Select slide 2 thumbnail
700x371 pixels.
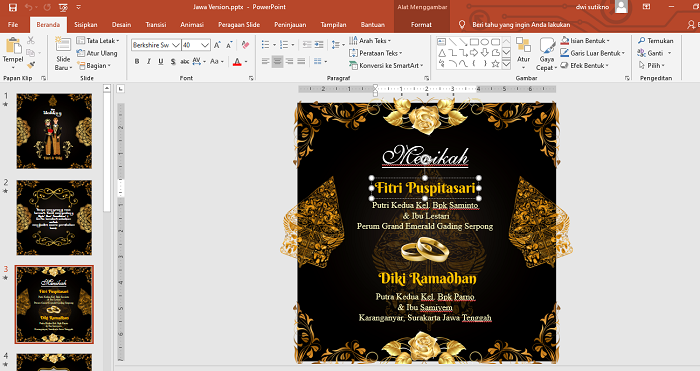click(54, 217)
